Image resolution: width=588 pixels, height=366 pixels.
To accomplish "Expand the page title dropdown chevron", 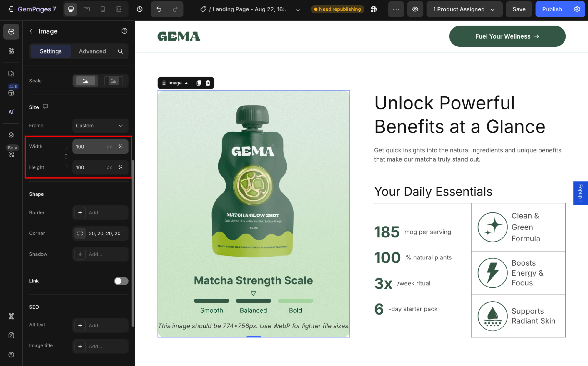I will 298,9.
